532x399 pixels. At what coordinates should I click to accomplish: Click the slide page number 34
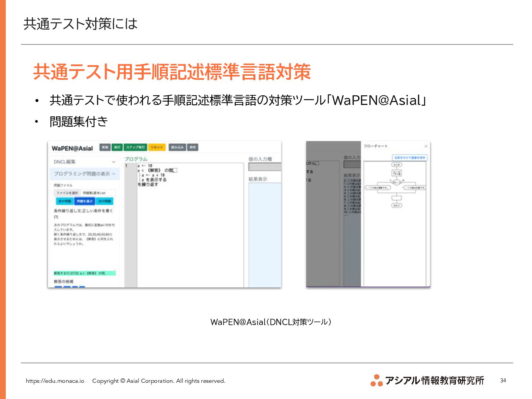tap(503, 381)
